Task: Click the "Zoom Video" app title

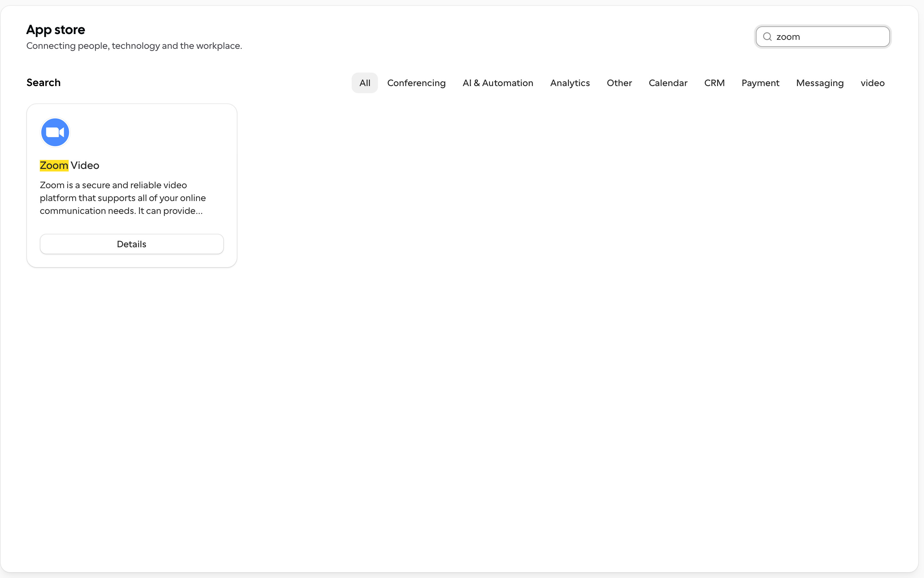Action: tap(70, 165)
